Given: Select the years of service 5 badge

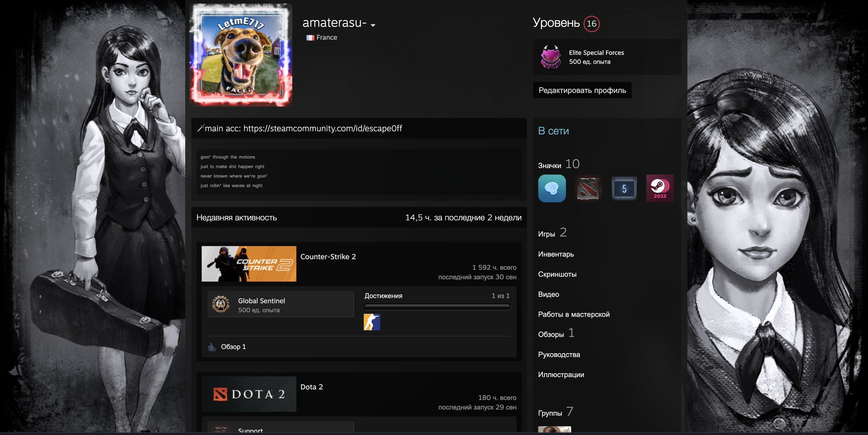Looking at the screenshot, I should coord(624,188).
